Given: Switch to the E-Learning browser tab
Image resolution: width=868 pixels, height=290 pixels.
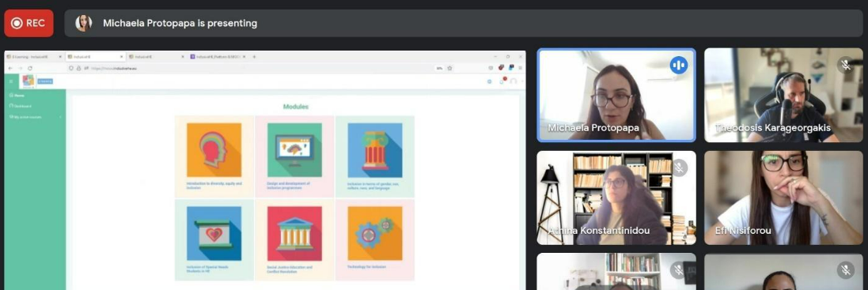Looking at the screenshot, I should pyautogui.click(x=34, y=56).
